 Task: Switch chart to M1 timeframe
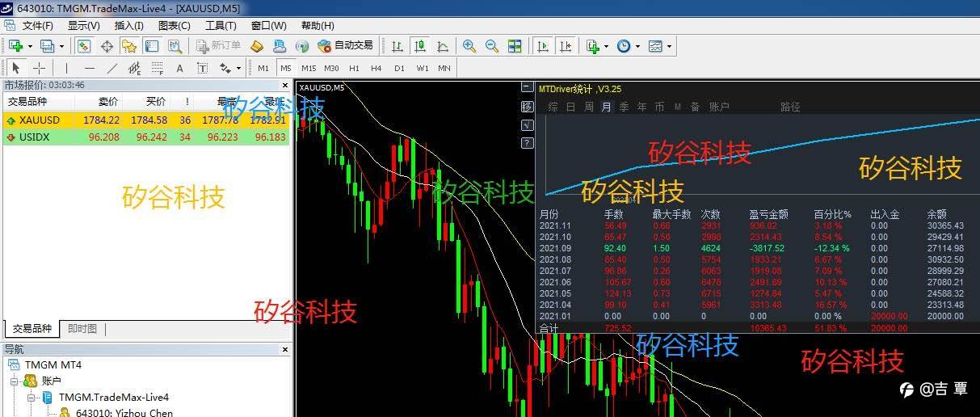[263, 68]
